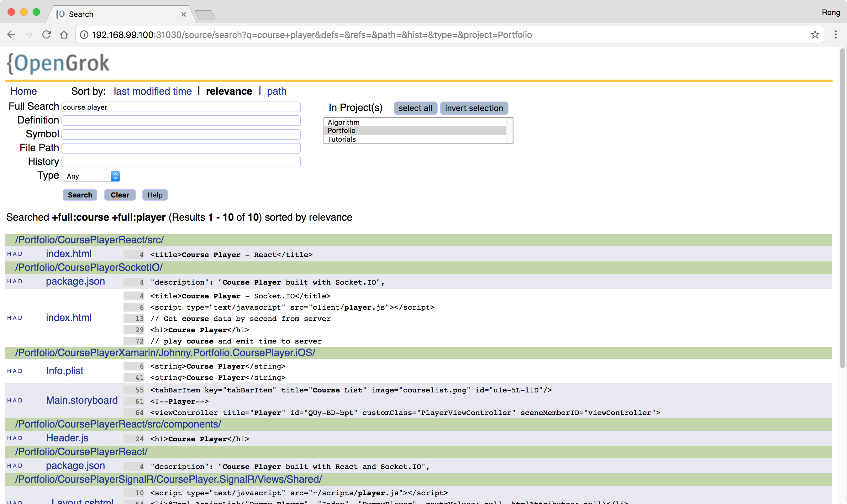Jump to line 55 of Main.storyboard

[134, 390]
